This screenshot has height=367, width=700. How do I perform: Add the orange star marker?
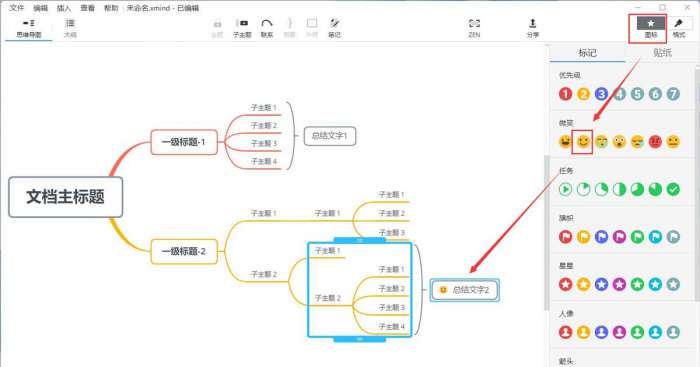583,284
